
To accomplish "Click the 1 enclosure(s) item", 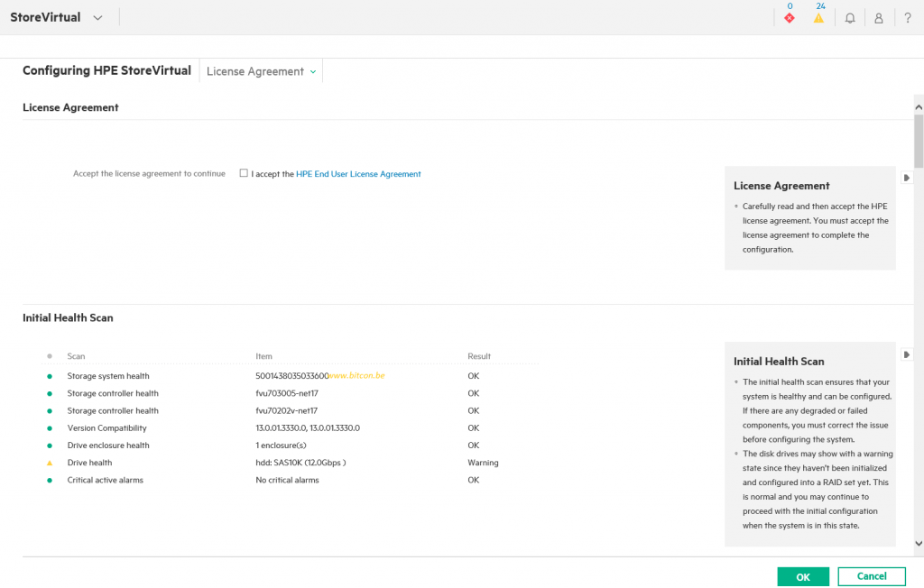I will [282, 446].
